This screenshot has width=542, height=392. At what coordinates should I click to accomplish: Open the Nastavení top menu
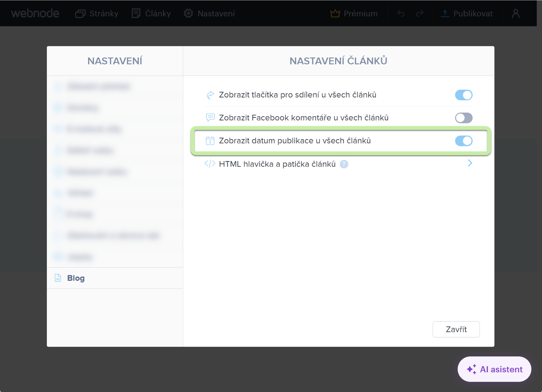point(209,14)
